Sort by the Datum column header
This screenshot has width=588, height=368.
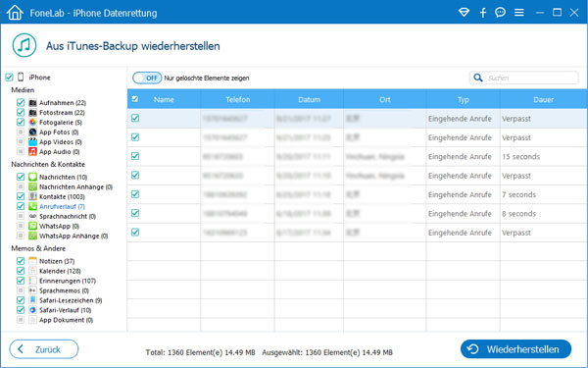309,99
